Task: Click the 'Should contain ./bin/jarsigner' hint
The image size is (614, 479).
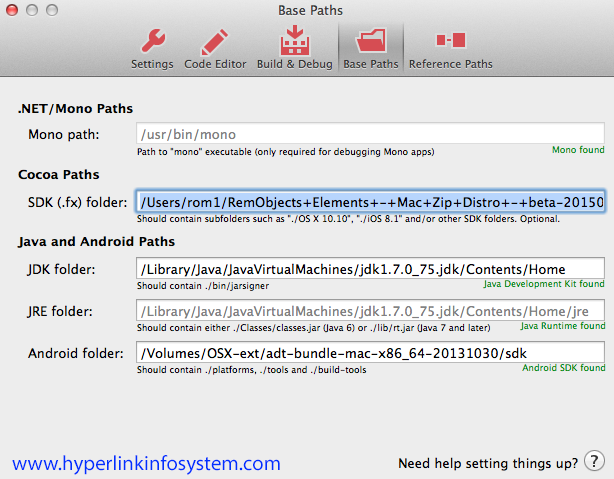Action: [x=203, y=286]
